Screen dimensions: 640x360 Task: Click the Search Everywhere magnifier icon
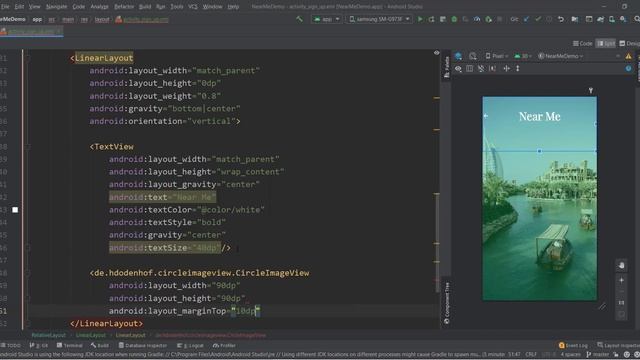pyautogui.click(x=636, y=19)
